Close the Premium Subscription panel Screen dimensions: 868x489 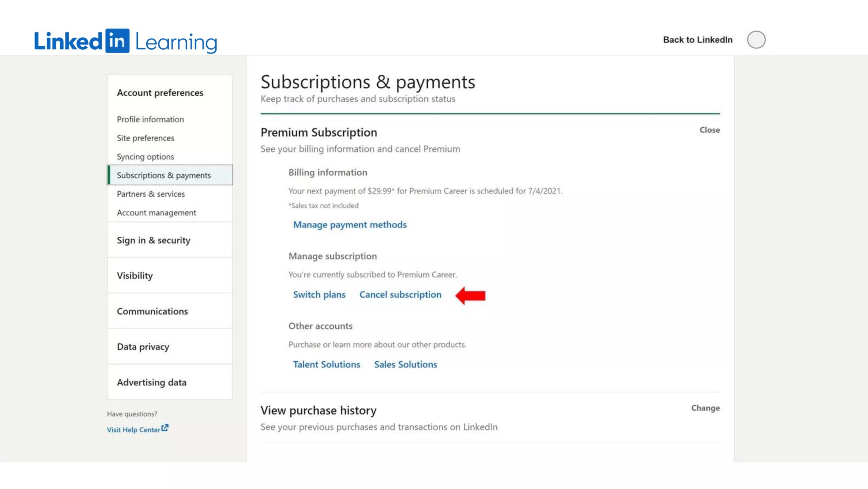(709, 130)
